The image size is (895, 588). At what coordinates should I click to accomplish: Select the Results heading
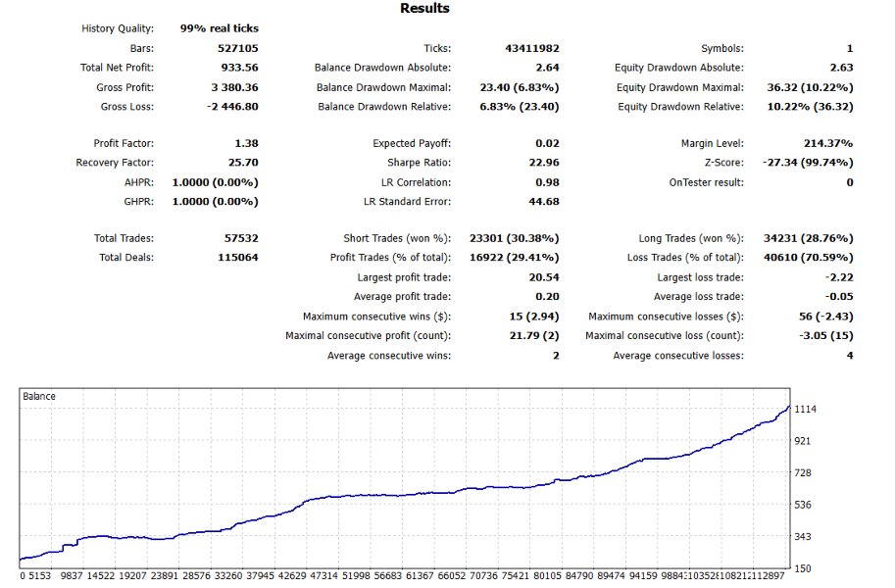(425, 8)
